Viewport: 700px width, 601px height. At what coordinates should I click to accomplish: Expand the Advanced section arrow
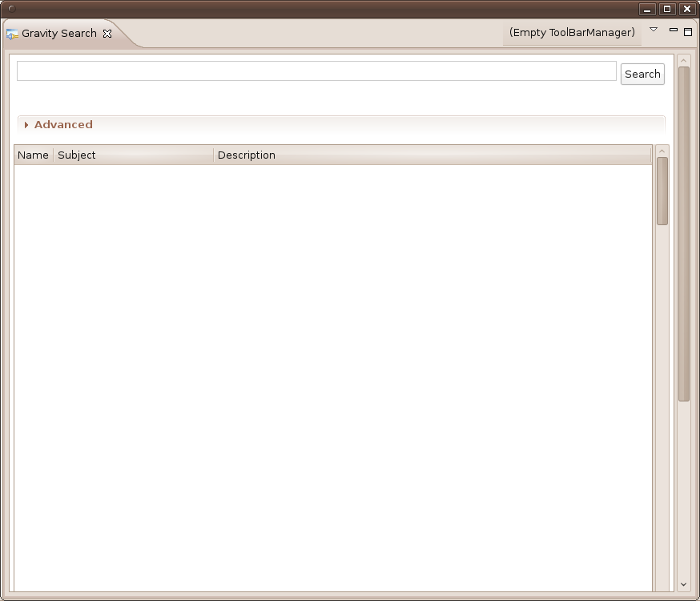[x=26, y=125]
